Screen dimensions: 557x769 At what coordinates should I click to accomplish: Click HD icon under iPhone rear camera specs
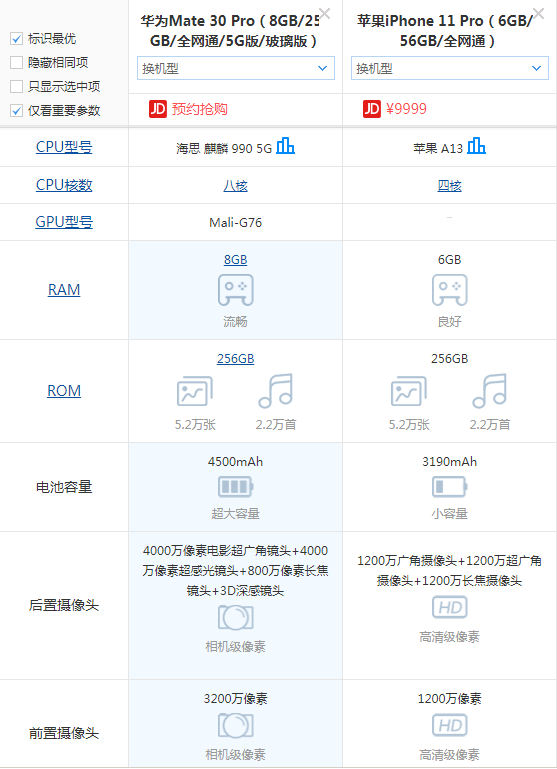tap(450, 607)
